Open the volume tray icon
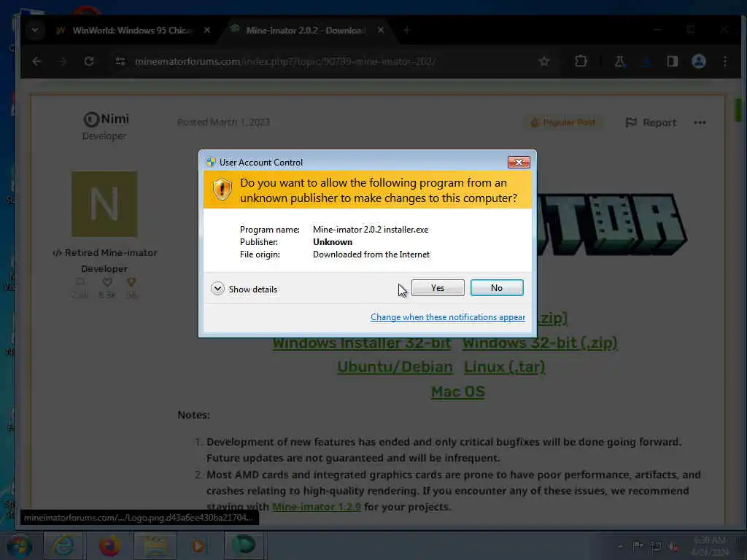This screenshot has height=560, width=747. pos(673,547)
